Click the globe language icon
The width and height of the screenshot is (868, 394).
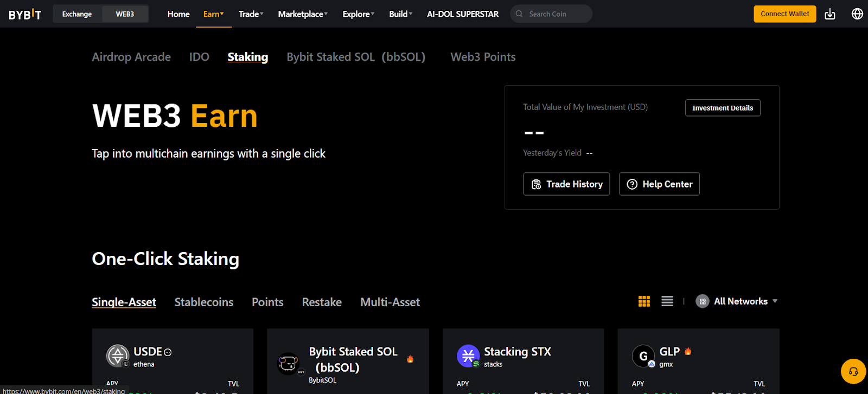pos(857,14)
